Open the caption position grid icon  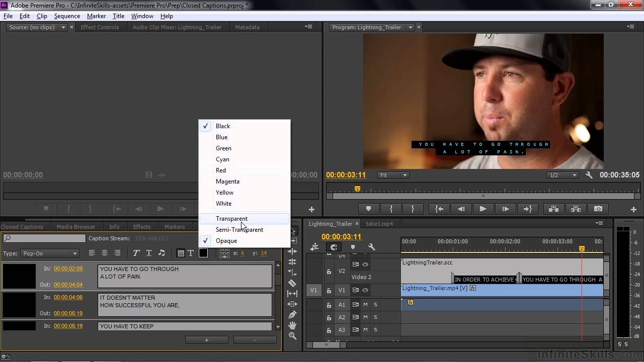[x=225, y=253]
